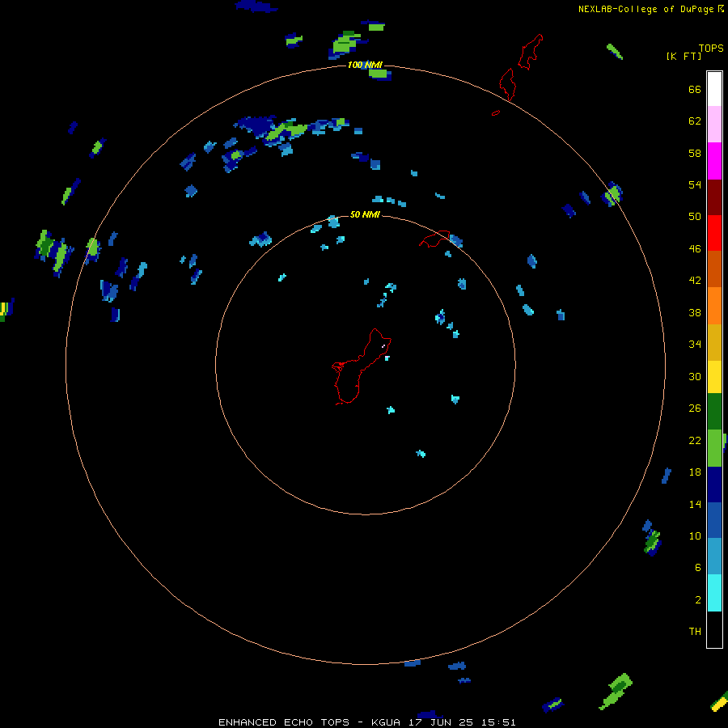Click the legend value 66
The height and width of the screenshot is (728, 728).
pyautogui.click(x=695, y=89)
